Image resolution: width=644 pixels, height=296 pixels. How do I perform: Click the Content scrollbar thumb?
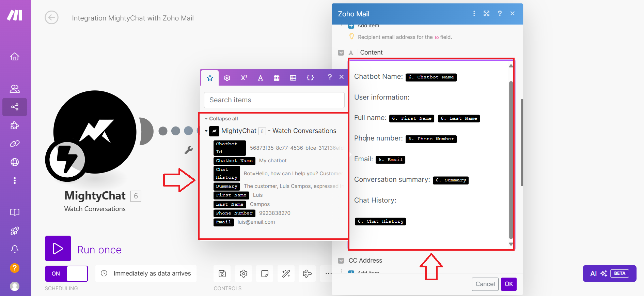pyautogui.click(x=511, y=160)
